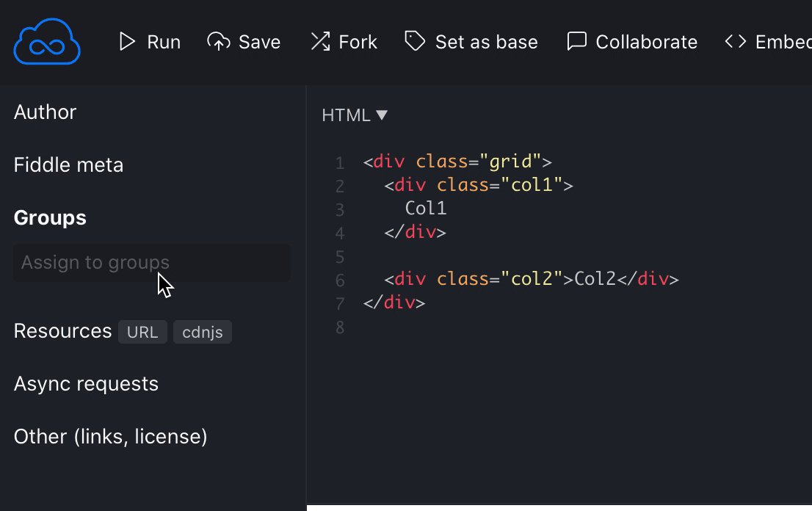Click the closing </div> on line 7
This screenshot has height=511, width=812.
point(394,302)
